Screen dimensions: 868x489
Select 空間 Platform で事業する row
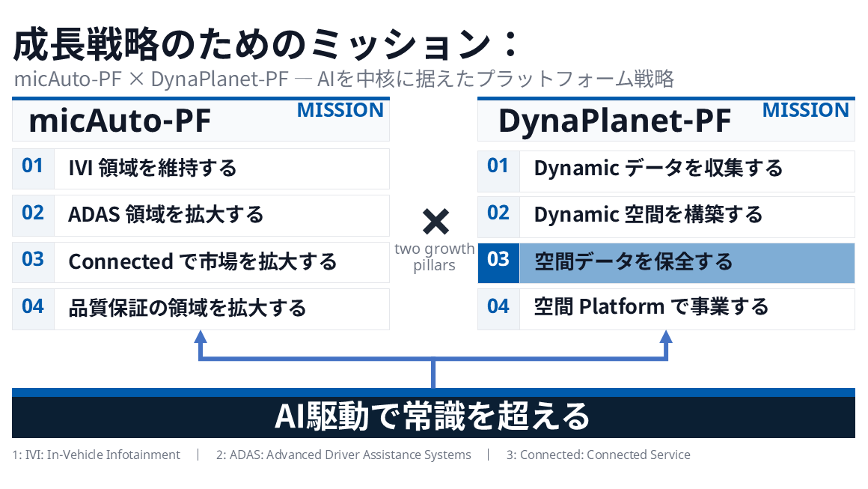(x=667, y=309)
